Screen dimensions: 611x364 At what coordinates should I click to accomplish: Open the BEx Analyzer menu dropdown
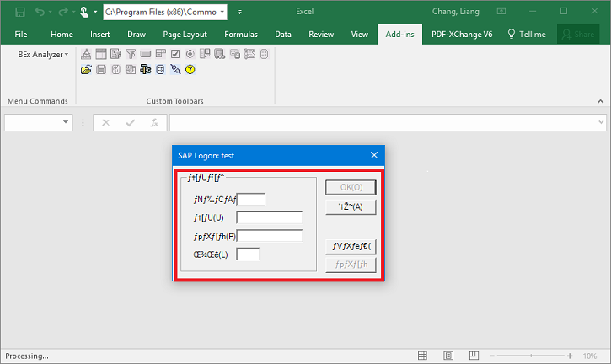(43, 55)
